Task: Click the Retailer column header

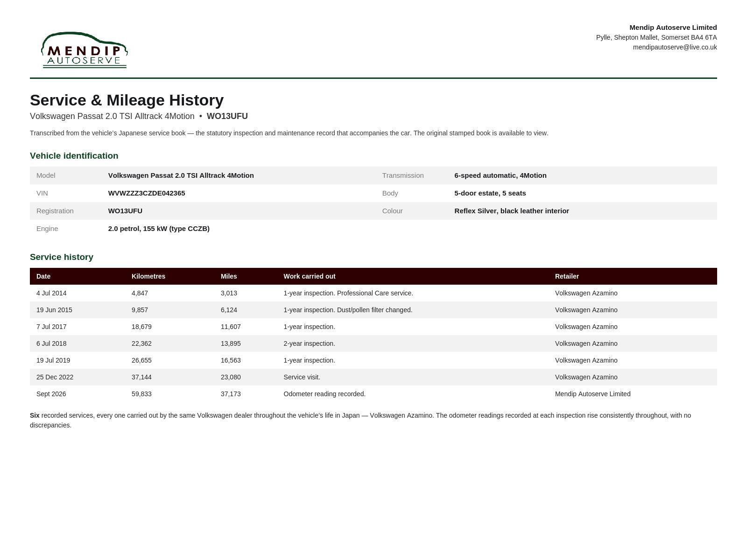Action: pos(567,276)
